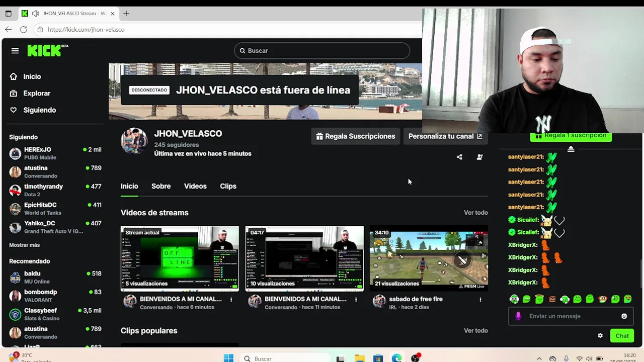Click the taskbar Buscar search box
Screen dimensions: 644x362
(x=284, y=358)
